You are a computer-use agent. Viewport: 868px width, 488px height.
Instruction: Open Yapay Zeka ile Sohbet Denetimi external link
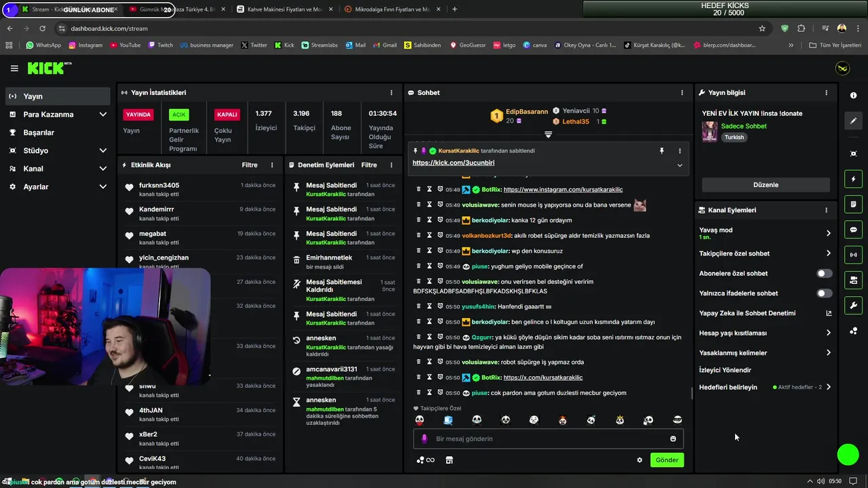click(x=828, y=313)
